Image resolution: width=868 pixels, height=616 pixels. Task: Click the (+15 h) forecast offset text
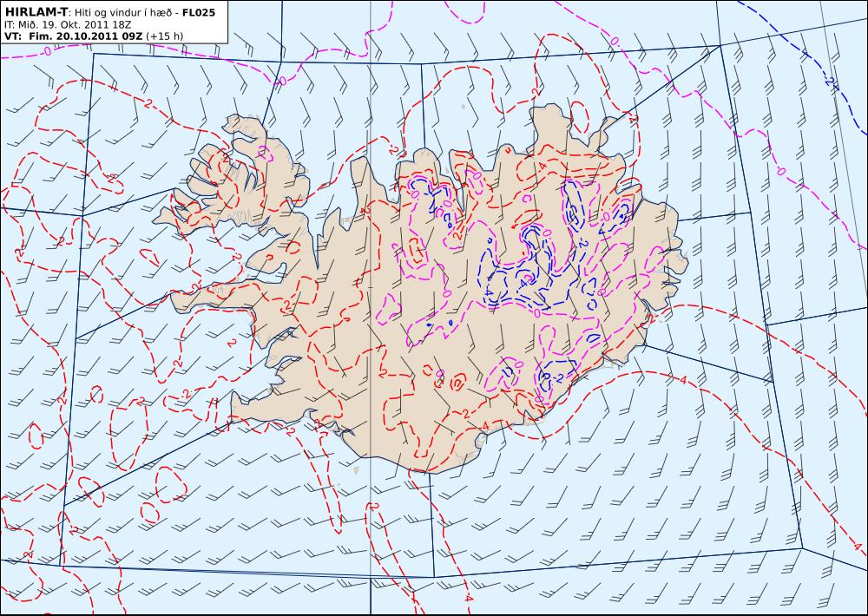click(x=165, y=36)
